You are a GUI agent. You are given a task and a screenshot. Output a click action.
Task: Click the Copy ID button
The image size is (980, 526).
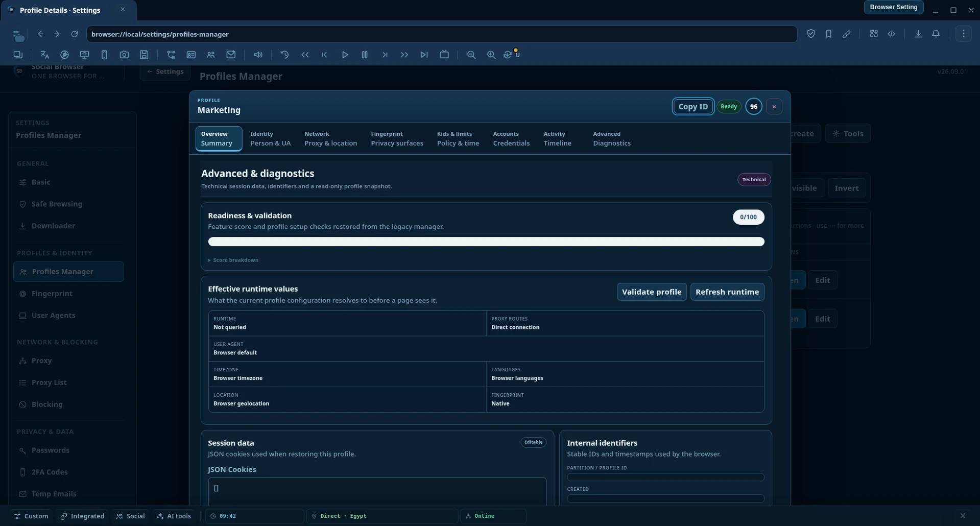click(x=693, y=106)
